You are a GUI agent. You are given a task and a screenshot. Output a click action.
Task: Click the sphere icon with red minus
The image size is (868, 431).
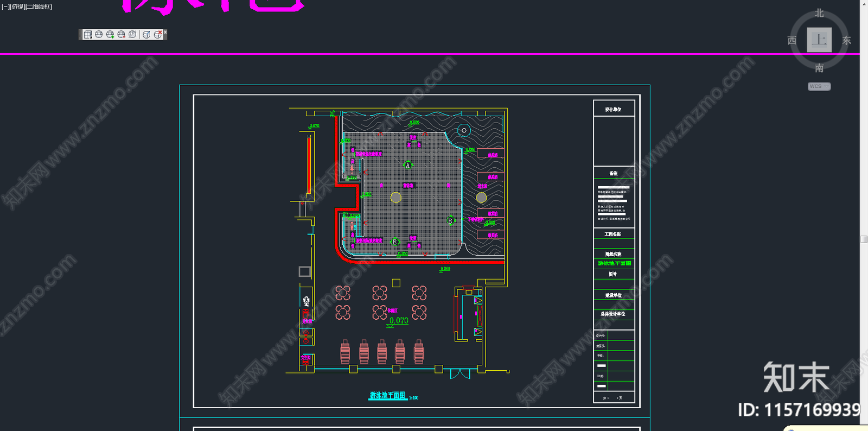[x=122, y=34]
